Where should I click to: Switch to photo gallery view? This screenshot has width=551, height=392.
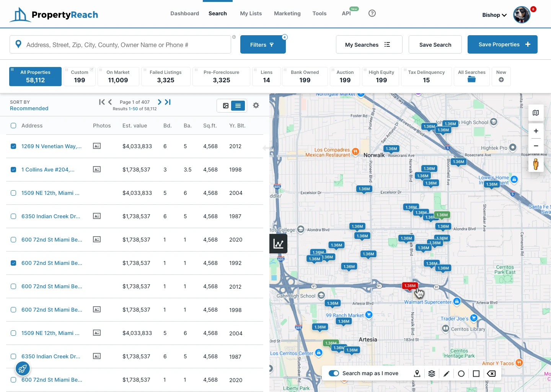pyautogui.click(x=226, y=106)
